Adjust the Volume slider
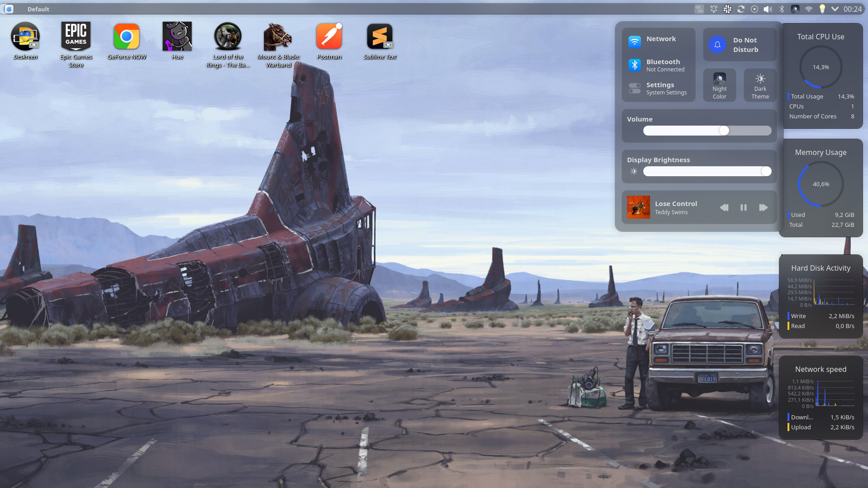Viewport: 868px width, 488px height. point(707,131)
